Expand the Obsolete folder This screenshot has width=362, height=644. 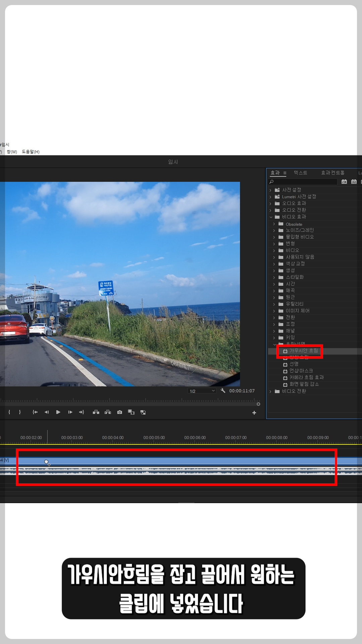coord(274,224)
